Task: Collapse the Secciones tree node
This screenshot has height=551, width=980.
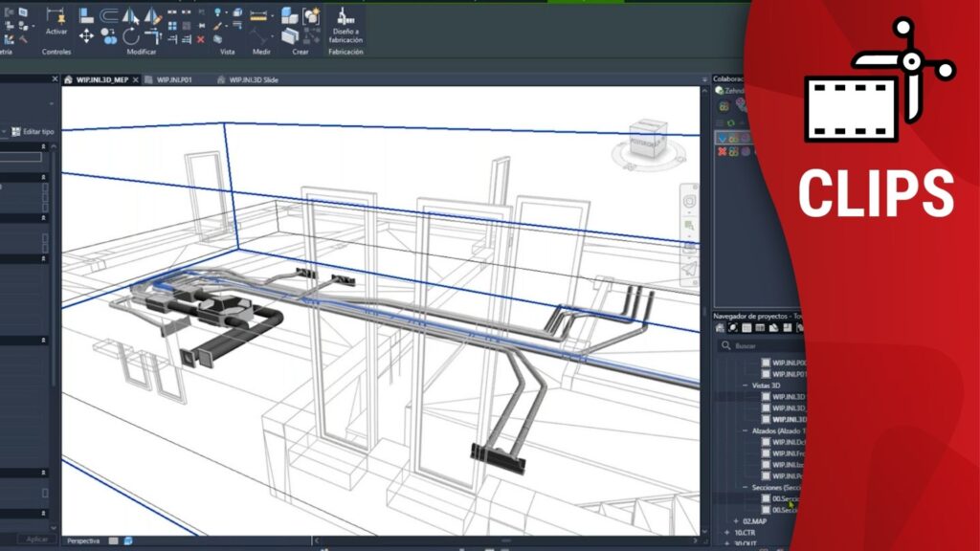Action: click(746, 487)
